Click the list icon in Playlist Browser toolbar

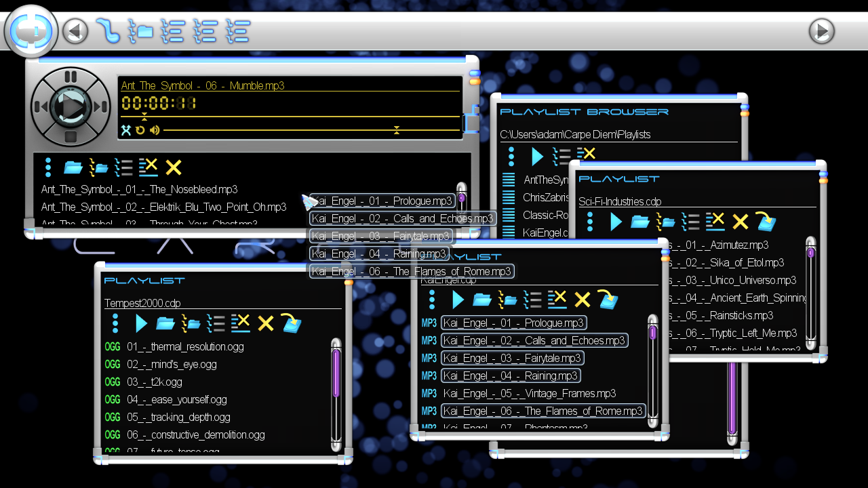coord(561,157)
